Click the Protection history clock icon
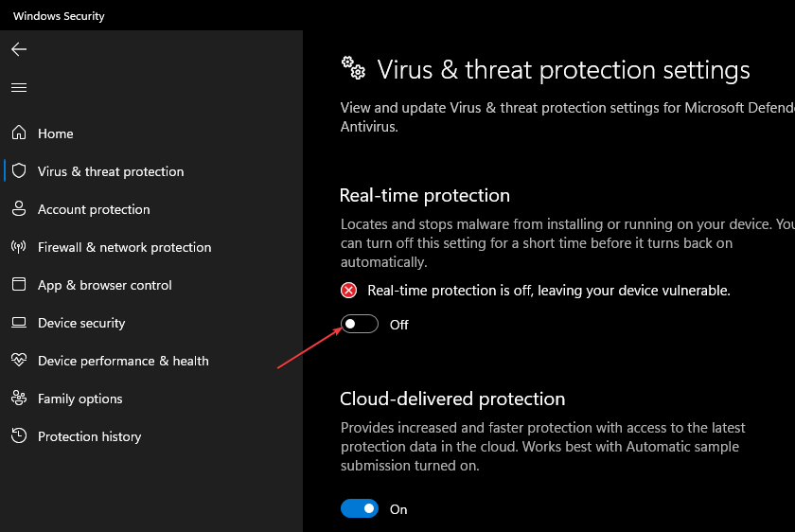 19,436
